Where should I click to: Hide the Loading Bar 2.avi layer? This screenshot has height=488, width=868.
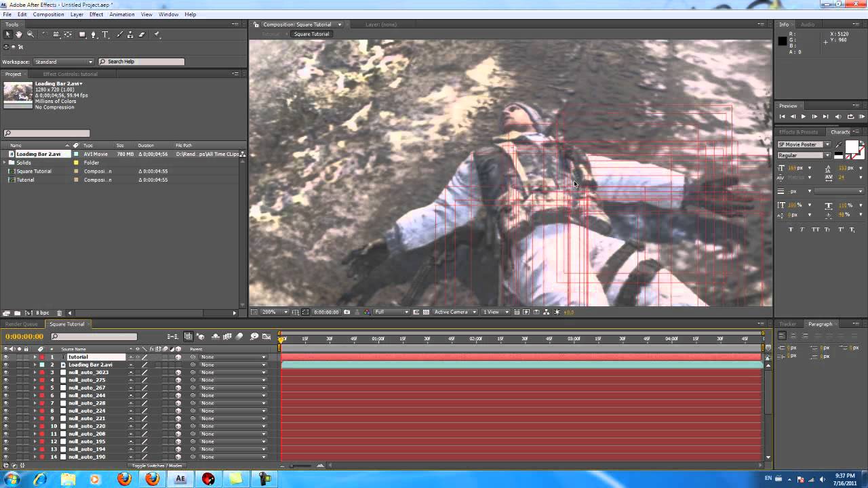point(6,365)
